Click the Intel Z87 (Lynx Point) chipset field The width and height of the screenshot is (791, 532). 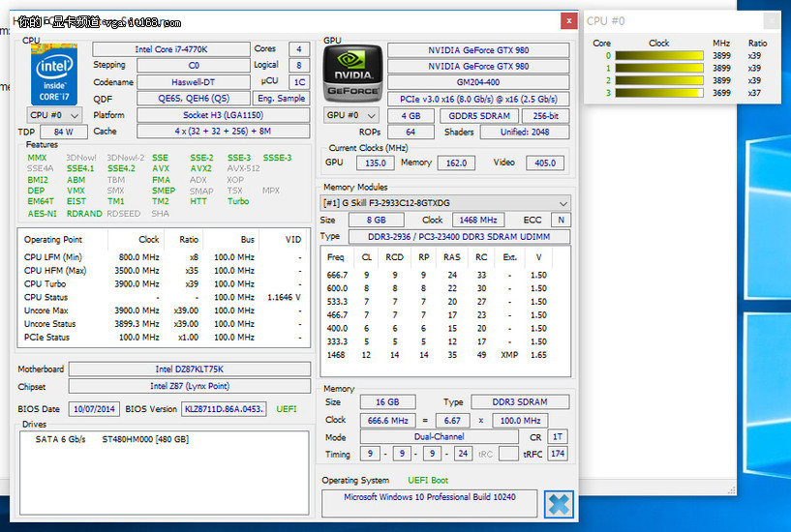click(x=189, y=386)
